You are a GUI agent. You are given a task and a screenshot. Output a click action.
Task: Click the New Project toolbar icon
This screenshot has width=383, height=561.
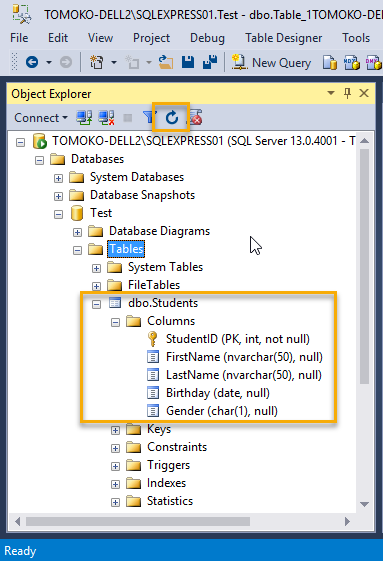[97, 62]
